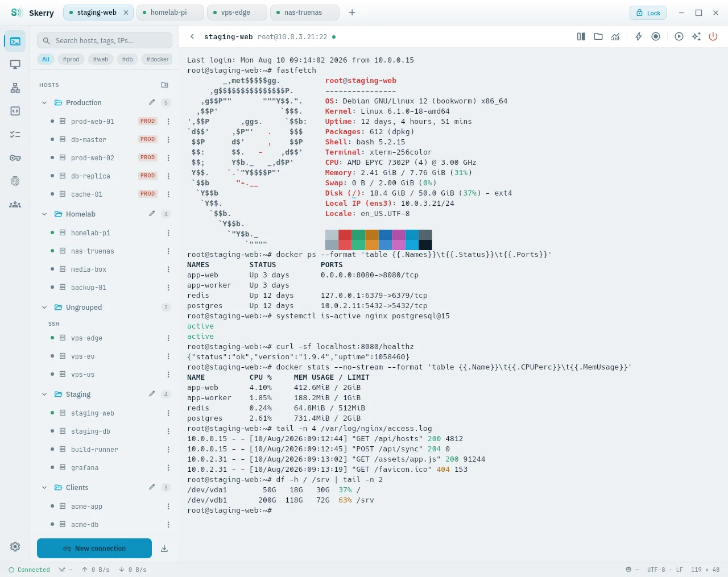
Task: Start session recording with record icon
Action: click(656, 36)
